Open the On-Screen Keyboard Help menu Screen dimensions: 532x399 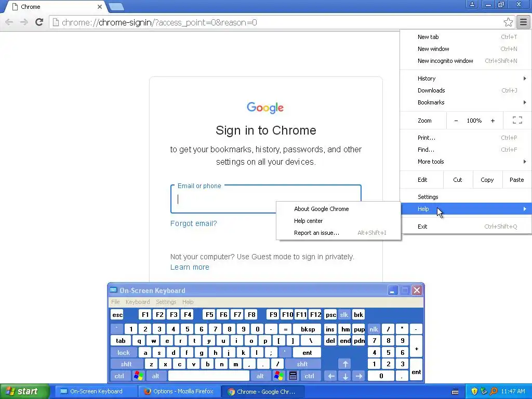[188, 302]
